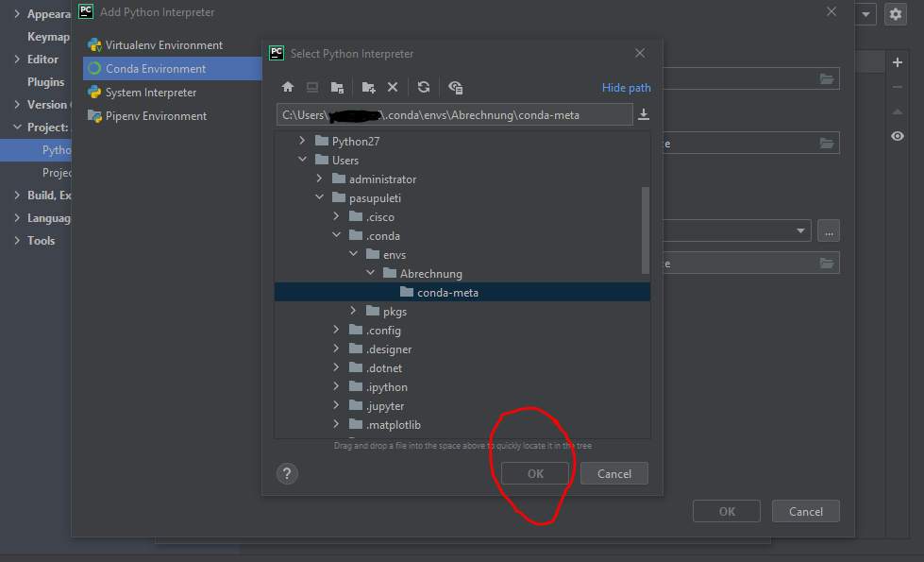
Task: Open help with question mark button
Action: click(287, 473)
